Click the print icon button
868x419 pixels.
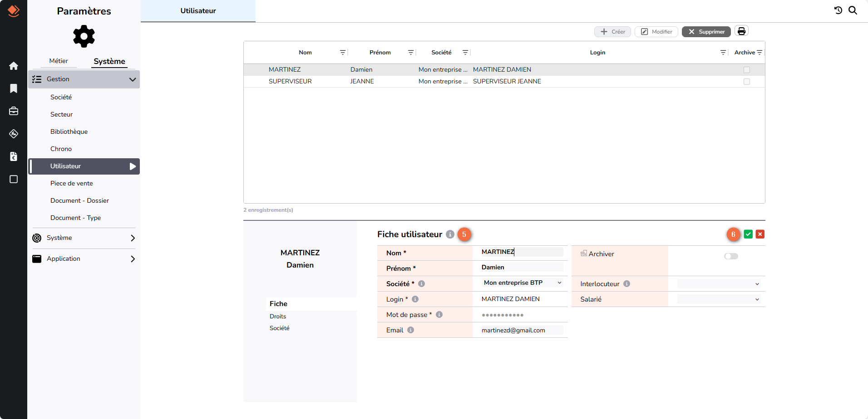pyautogui.click(x=741, y=31)
